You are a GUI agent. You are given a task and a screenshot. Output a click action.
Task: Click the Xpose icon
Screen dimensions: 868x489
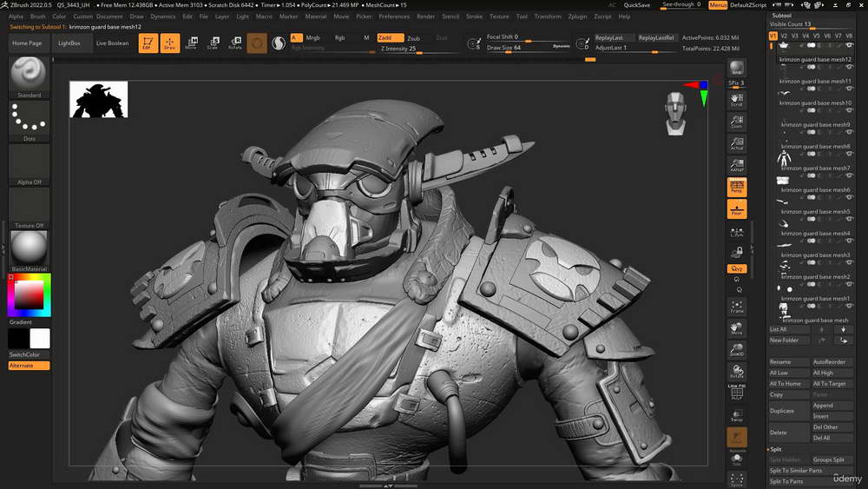(736, 479)
